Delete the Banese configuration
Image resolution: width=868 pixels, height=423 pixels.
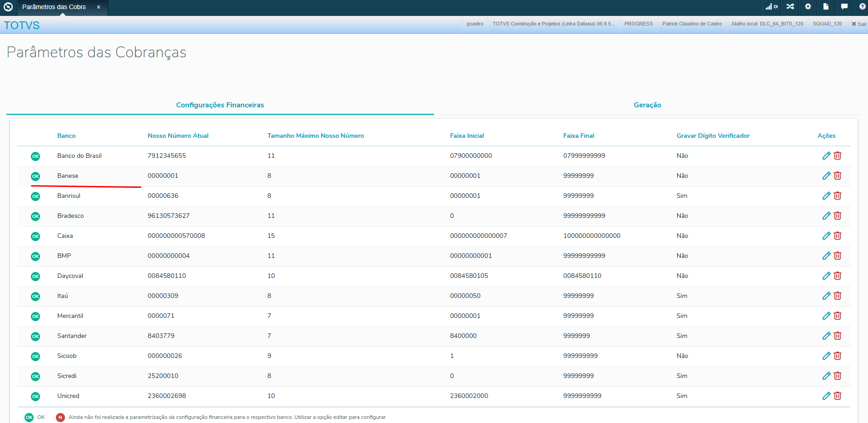click(838, 176)
